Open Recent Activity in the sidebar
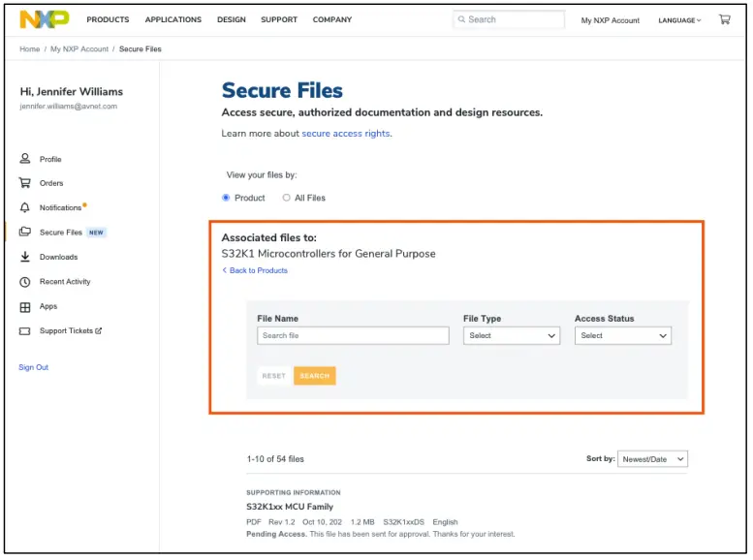Image resolution: width=753 pixels, height=560 pixels. point(65,281)
